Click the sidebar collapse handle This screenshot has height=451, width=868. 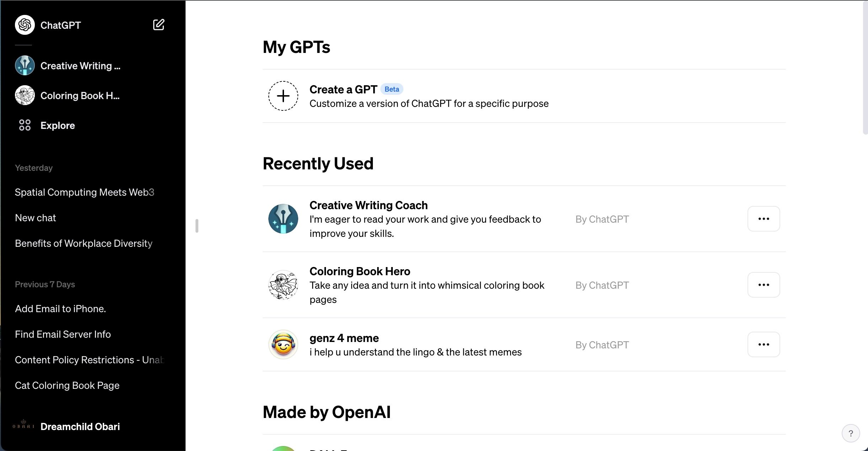[197, 226]
